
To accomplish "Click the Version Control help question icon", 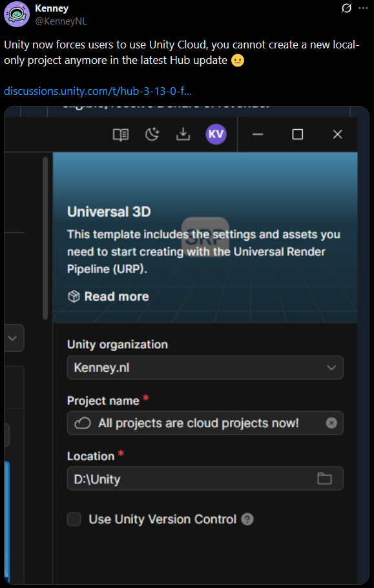I will 247,520.
